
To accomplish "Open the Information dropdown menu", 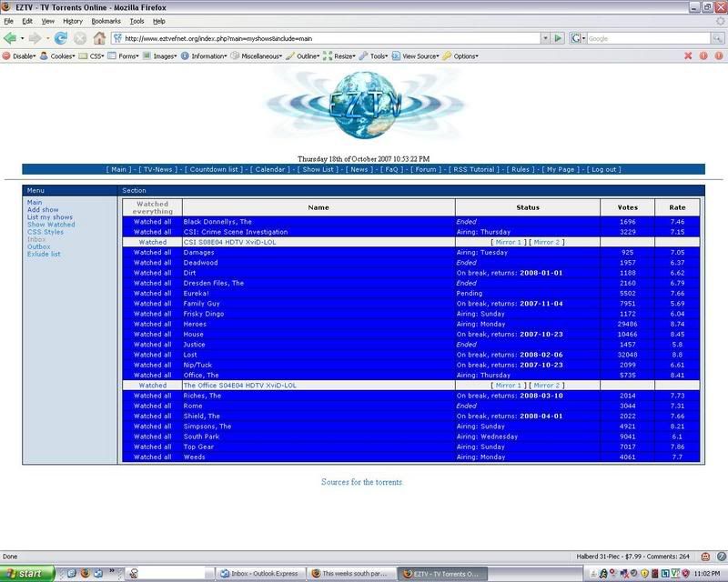I will pos(209,56).
